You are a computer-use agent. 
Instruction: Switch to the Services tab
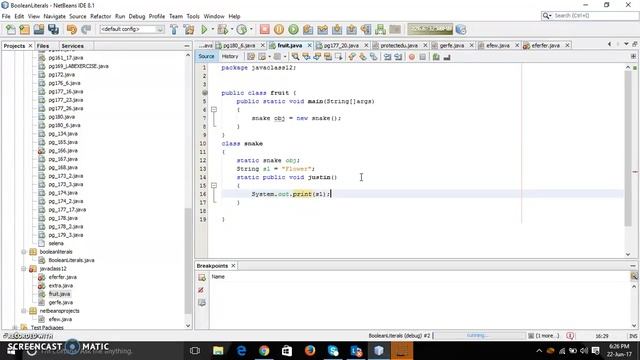(72, 46)
